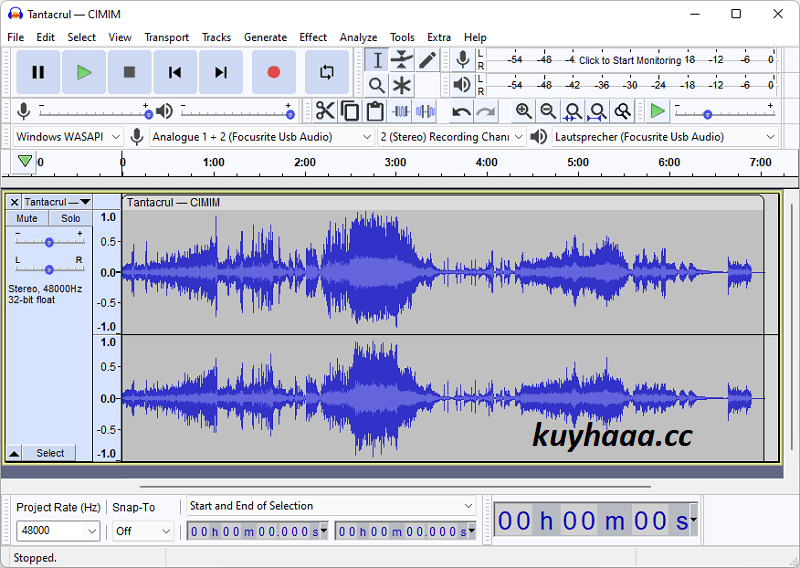Select the Draw pencil tool
The image size is (800, 568).
point(428,60)
